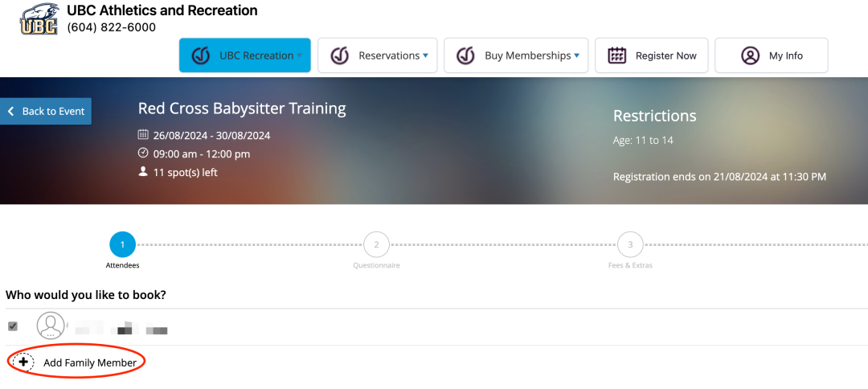
Task: Click the UBC Thunderbird logo
Action: 39,18
